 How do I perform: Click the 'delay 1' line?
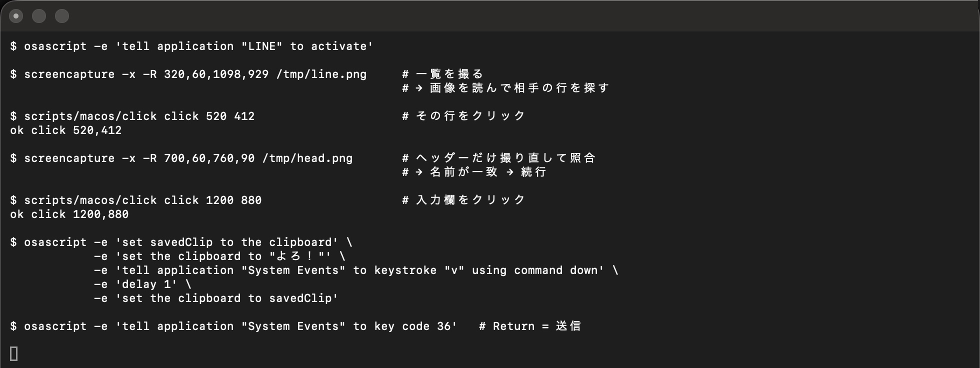click(x=142, y=284)
